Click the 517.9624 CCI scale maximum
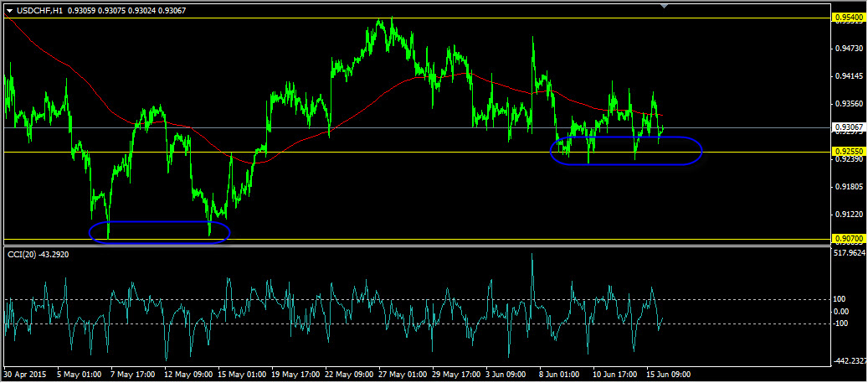 click(x=850, y=253)
